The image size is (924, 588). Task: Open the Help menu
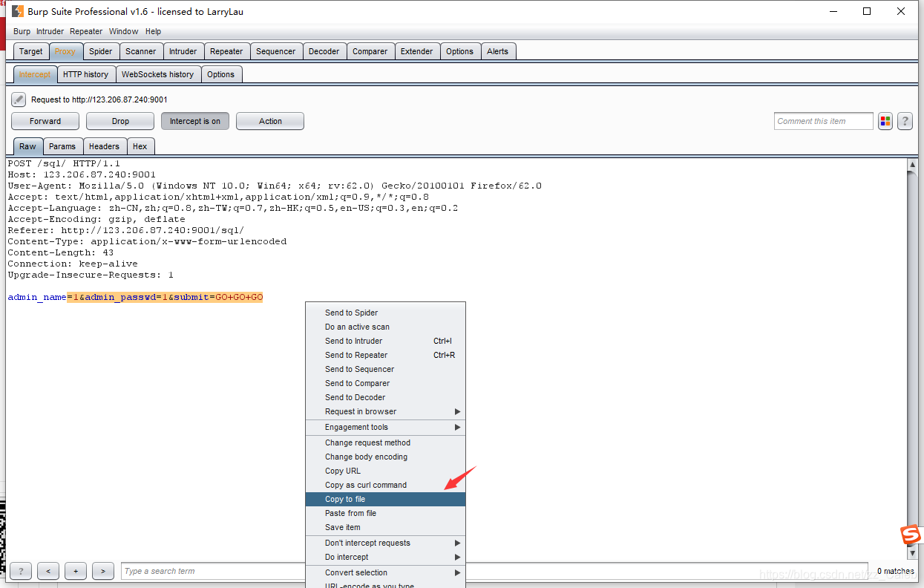click(x=153, y=31)
